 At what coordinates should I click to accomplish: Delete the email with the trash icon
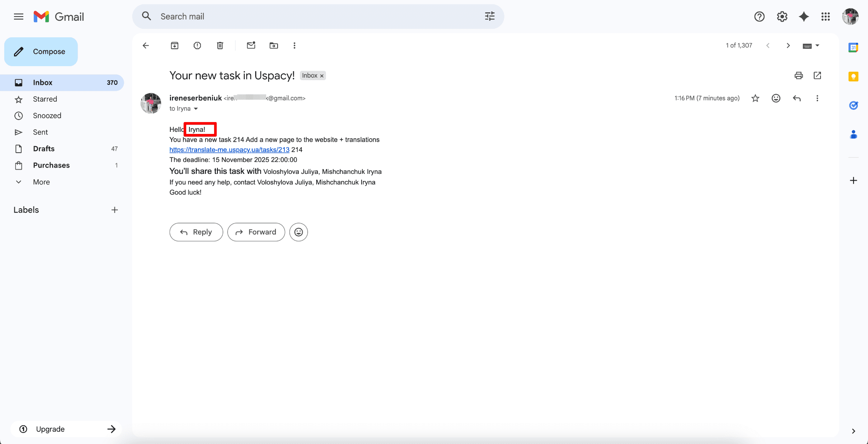[220, 45]
